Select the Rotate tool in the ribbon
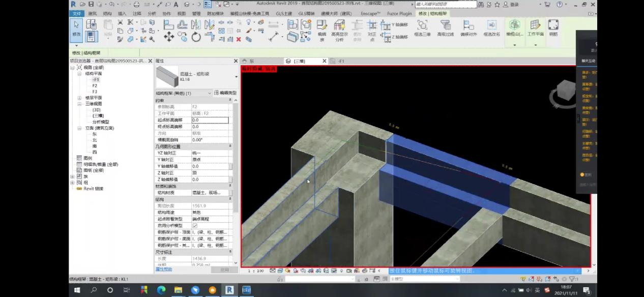The width and height of the screenshot is (644, 297). [x=196, y=37]
